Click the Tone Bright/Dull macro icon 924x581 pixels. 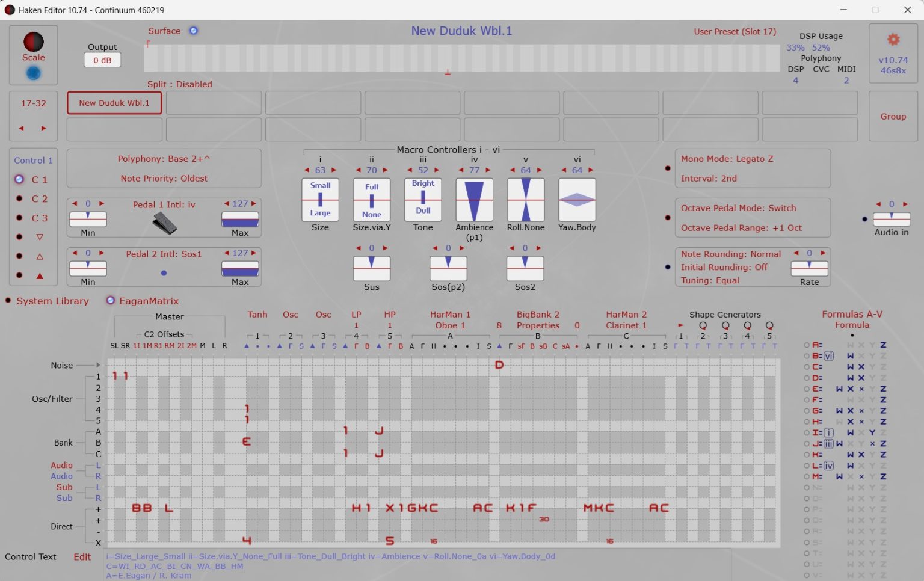pos(423,200)
